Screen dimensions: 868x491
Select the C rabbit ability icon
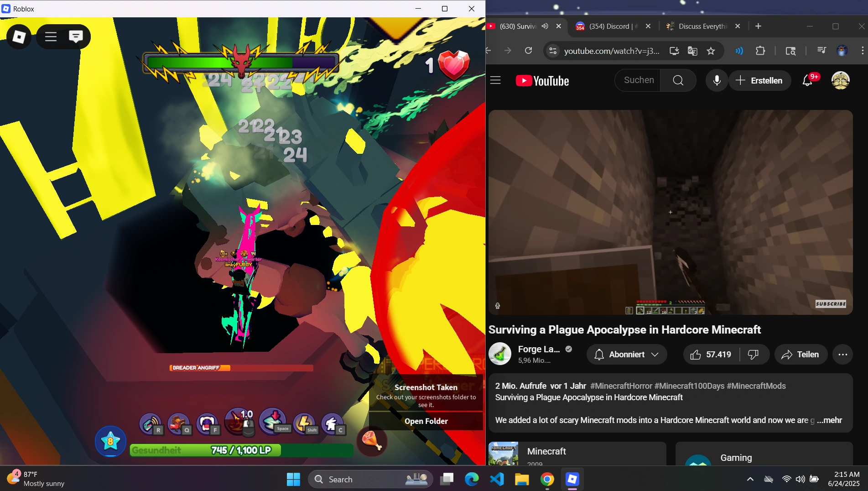333,422
